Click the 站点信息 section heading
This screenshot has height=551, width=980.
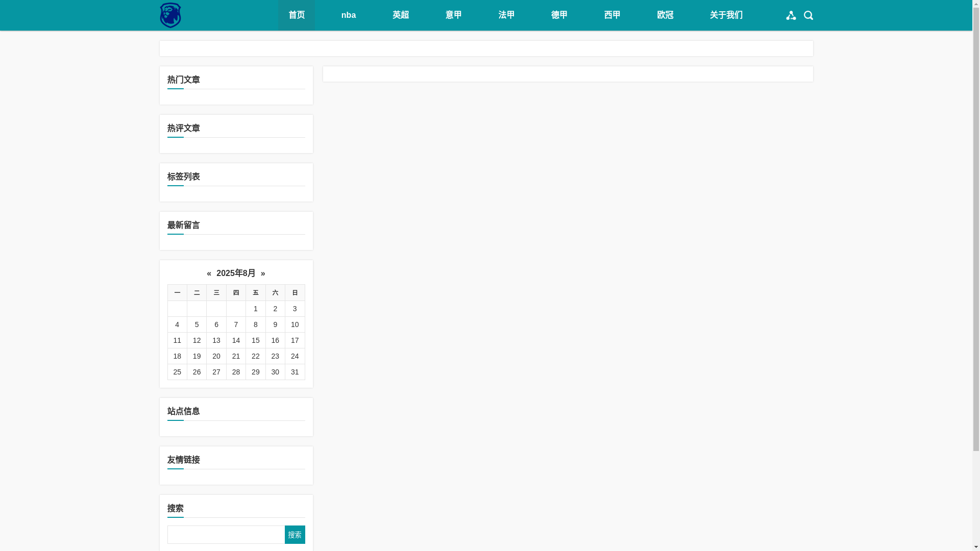pyautogui.click(x=184, y=411)
